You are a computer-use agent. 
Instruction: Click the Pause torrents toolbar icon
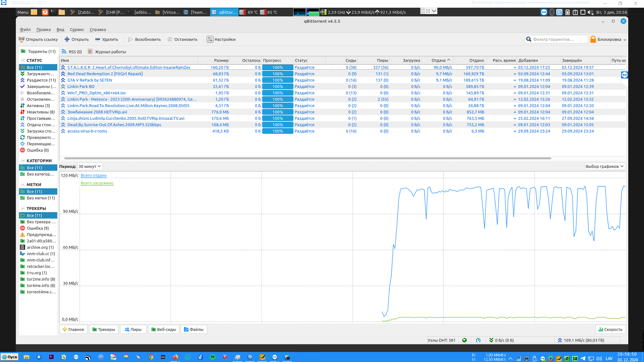coord(170,39)
